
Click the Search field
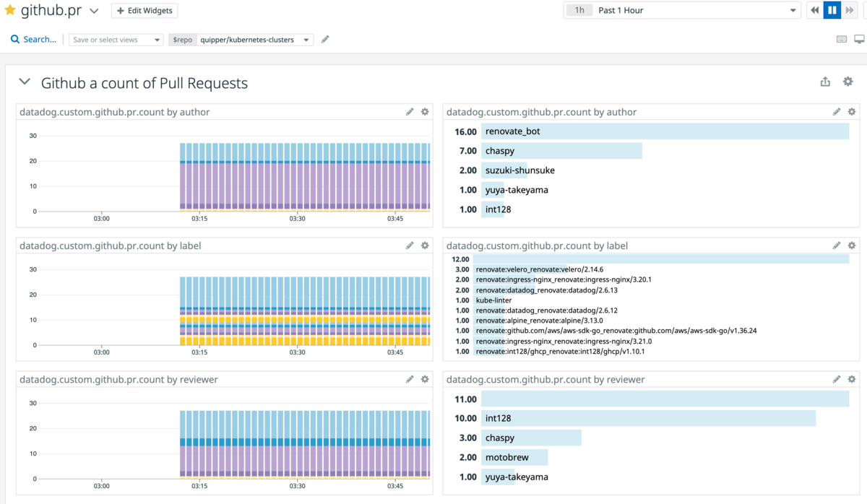[x=34, y=40]
